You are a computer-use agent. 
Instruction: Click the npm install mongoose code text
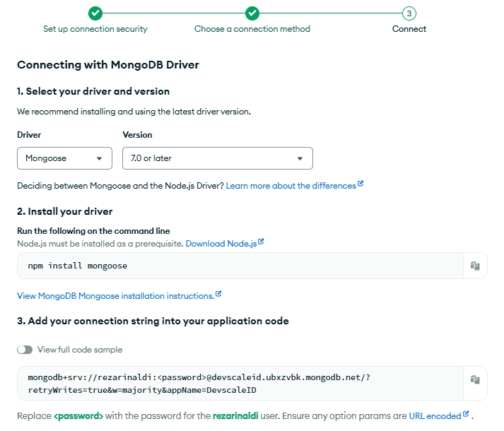[78, 266]
